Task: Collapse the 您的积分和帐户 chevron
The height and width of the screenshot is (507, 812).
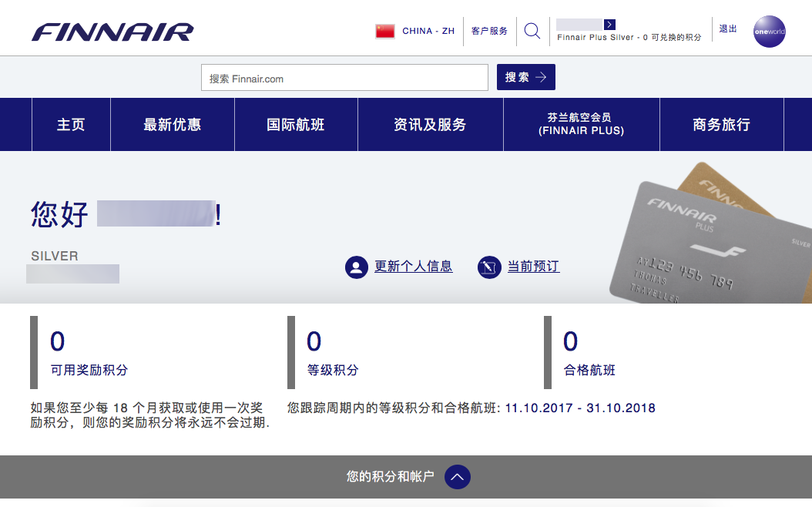Action: pyautogui.click(x=458, y=477)
